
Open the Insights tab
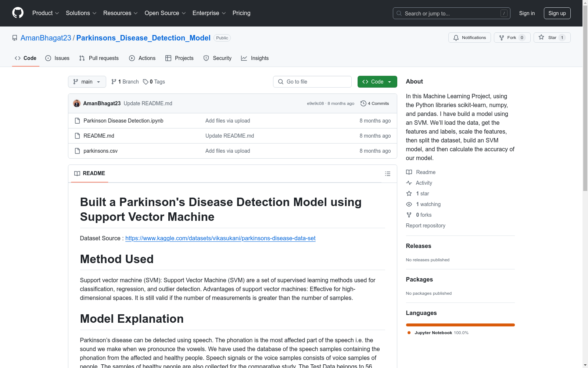(x=255, y=58)
